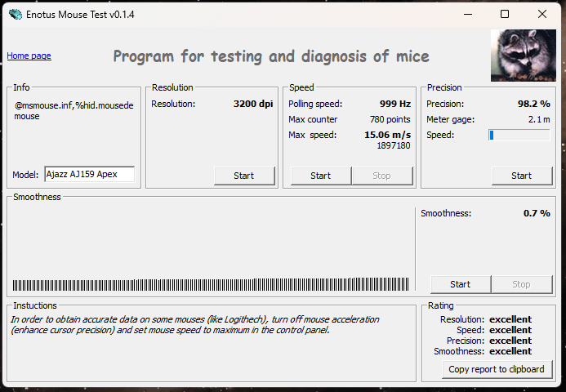Click the Precision Speed progress bar
566x392 pixels.
519,135
